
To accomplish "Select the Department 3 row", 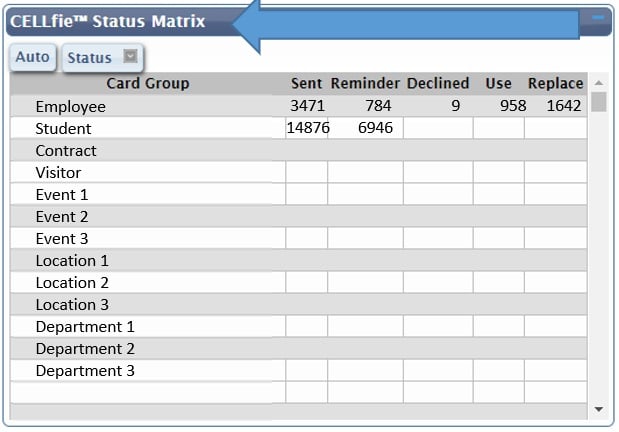I will point(298,370).
